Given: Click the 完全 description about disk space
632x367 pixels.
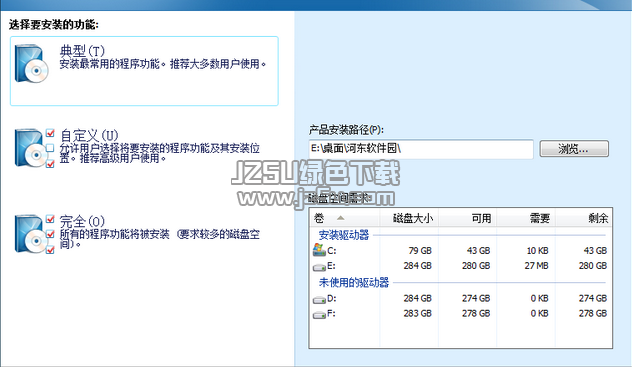Looking at the screenshot, I should pyautogui.click(x=160, y=239).
